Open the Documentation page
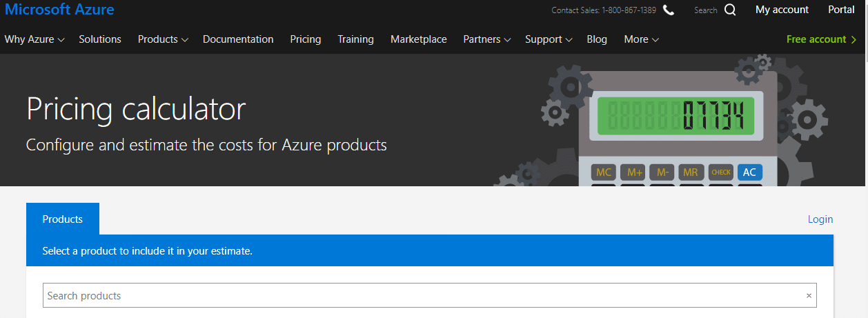The width and height of the screenshot is (868, 318). point(238,39)
